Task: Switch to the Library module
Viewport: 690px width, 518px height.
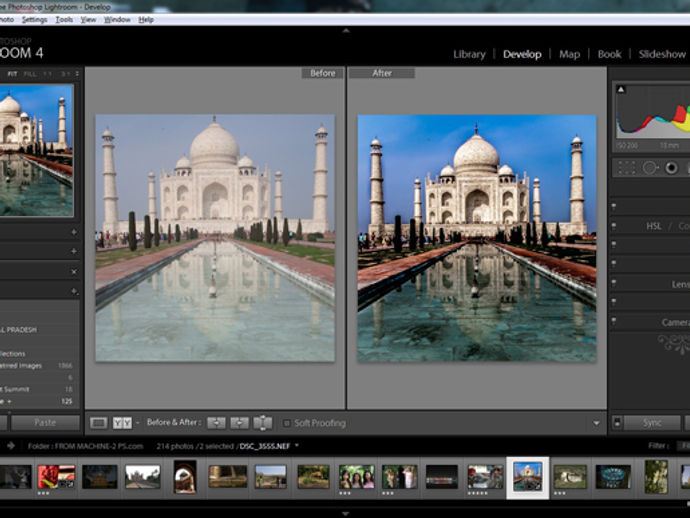Action: pyautogui.click(x=469, y=55)
